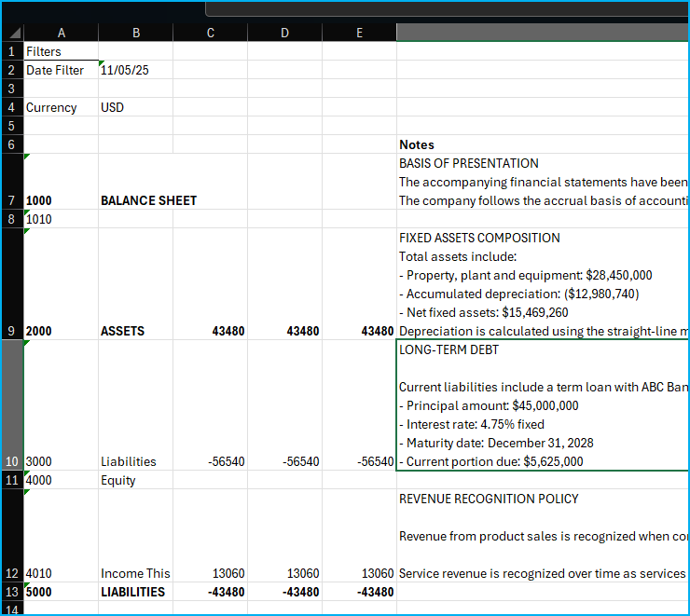Click the Date Filter value 11/05/25 cell
This screenshot has width=690, height=616.
135,70
